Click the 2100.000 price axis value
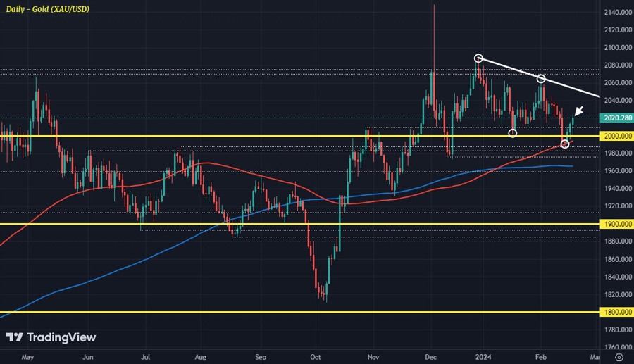The width and height of the screenshot is (634, 364). click(x=618, y=48)
